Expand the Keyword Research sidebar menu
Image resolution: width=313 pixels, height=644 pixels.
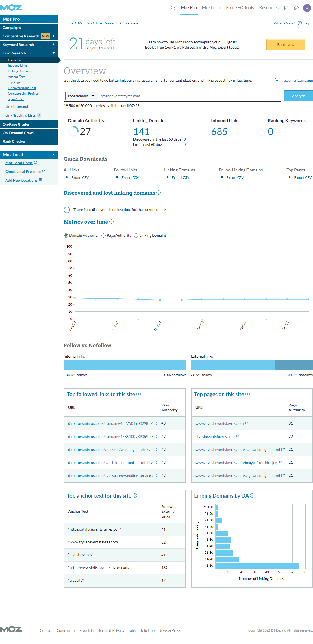point(29,45)
